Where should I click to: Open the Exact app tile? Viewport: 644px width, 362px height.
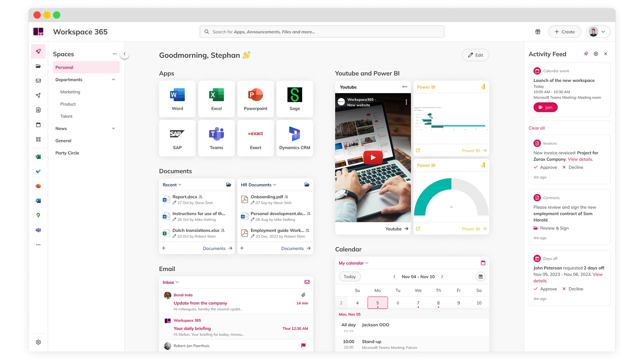click(x=256, y=138)
